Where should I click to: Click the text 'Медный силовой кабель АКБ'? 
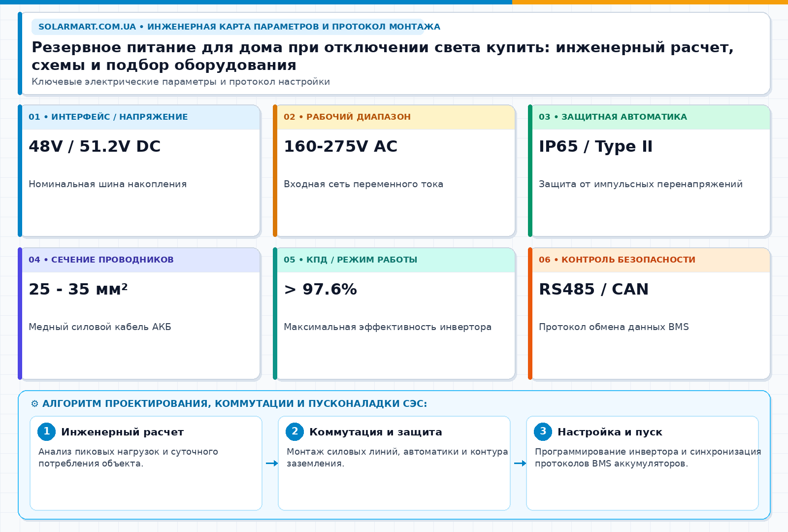[x=100, y=327]
